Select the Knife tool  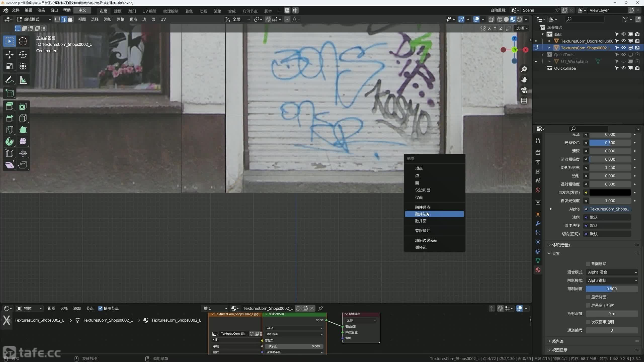pyautogui.click(x=9, y=130)
